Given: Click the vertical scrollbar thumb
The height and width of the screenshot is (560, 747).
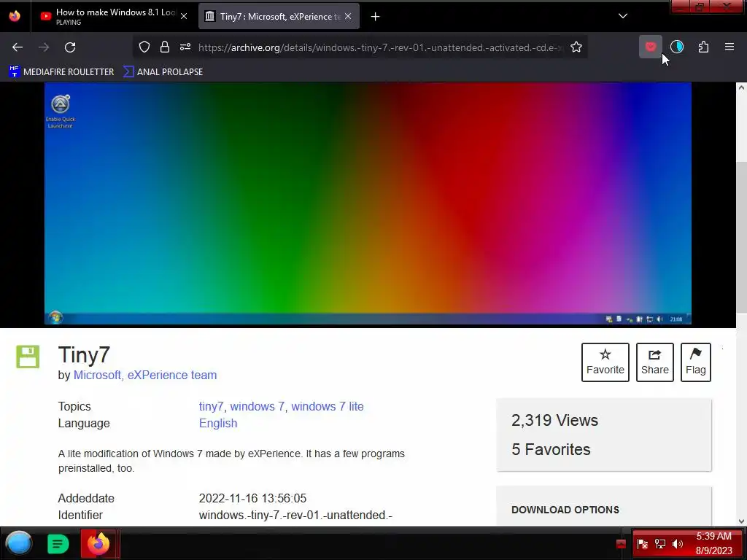Looking at the screenshot, I should (x=741, y=237).
